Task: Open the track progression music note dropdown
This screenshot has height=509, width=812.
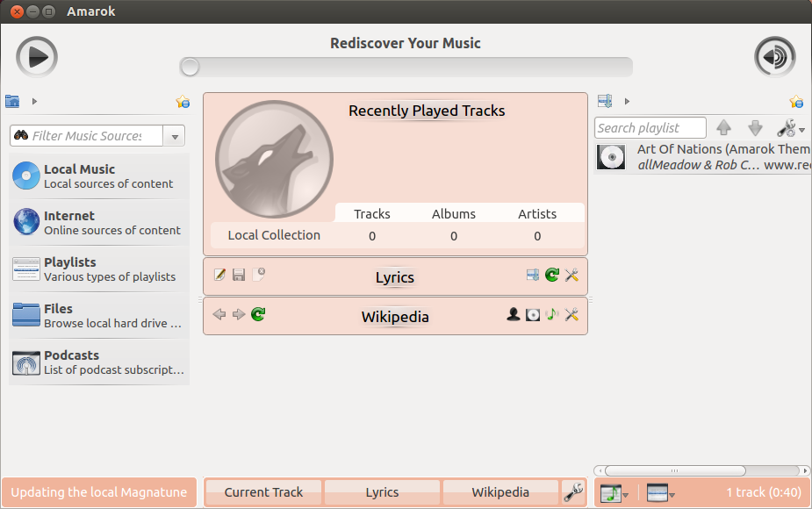Action: tap(614, 492)
